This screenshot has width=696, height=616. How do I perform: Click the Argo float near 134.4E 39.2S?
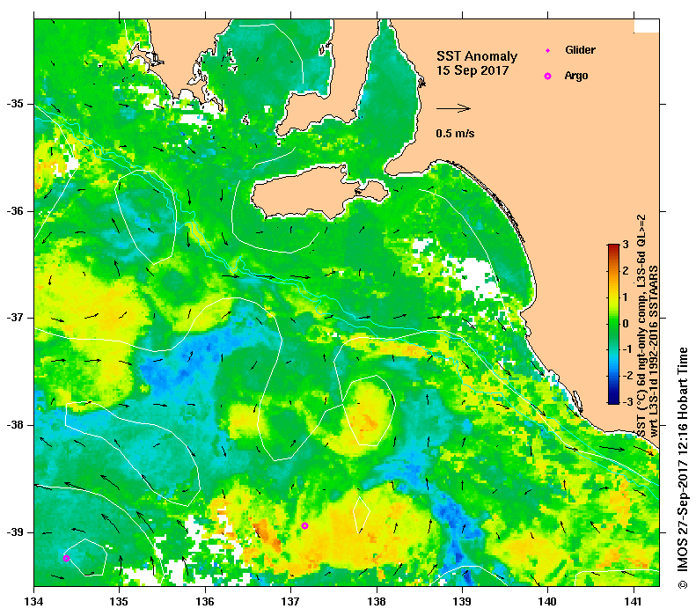pyautogui.click(x=66, y=558)
